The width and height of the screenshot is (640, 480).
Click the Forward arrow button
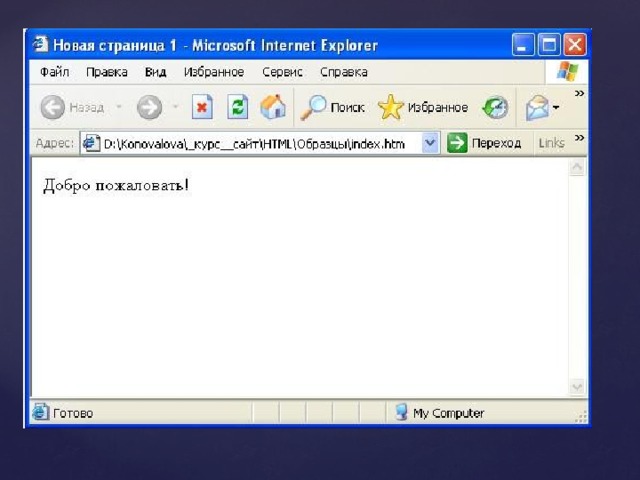coord(149,107)
